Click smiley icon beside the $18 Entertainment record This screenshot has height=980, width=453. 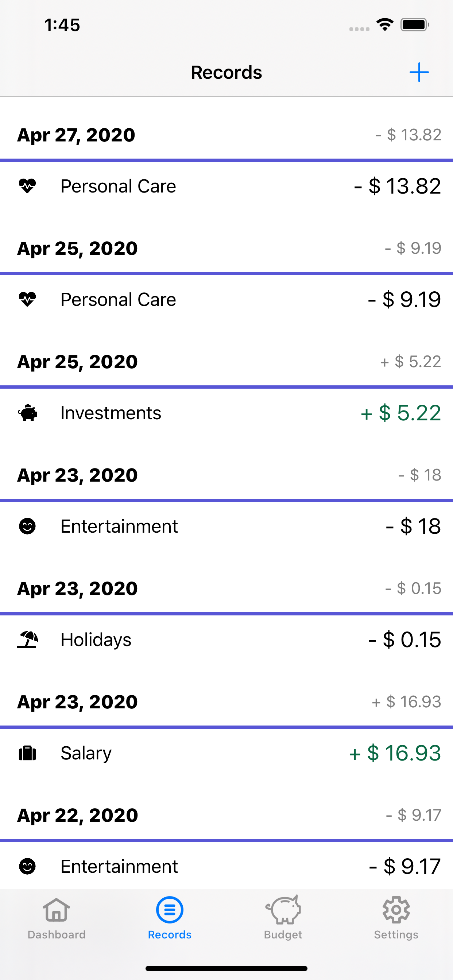(x=27, y=526)
